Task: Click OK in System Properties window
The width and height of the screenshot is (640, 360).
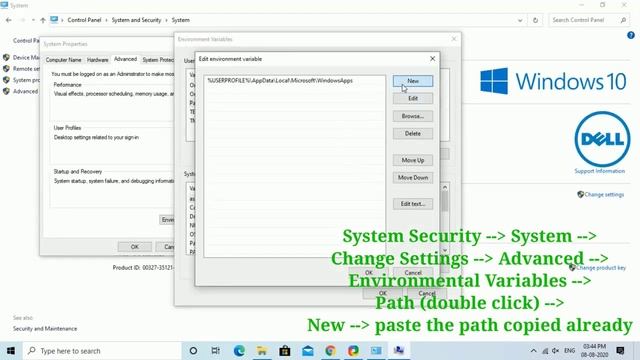Action: click(x=135, y=247)
